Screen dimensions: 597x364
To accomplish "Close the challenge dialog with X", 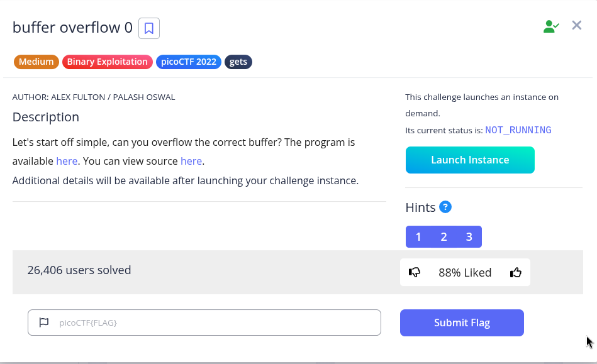I will coord(576,25).
